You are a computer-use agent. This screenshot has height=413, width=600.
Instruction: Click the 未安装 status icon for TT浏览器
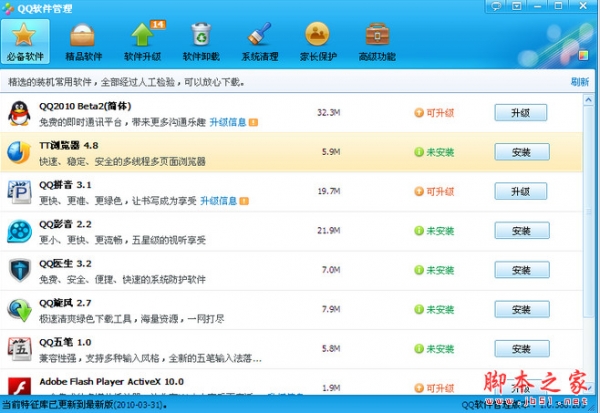click(419, 152)
